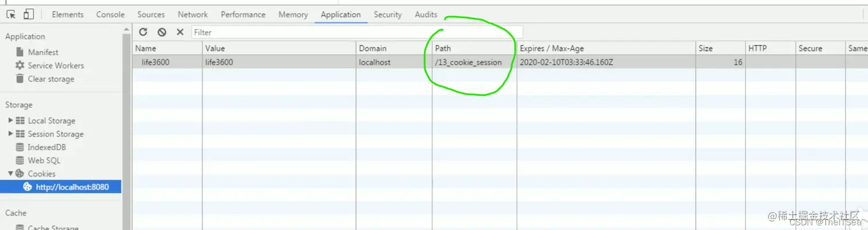Activate the inspect element picker icon

coord(11,14)
